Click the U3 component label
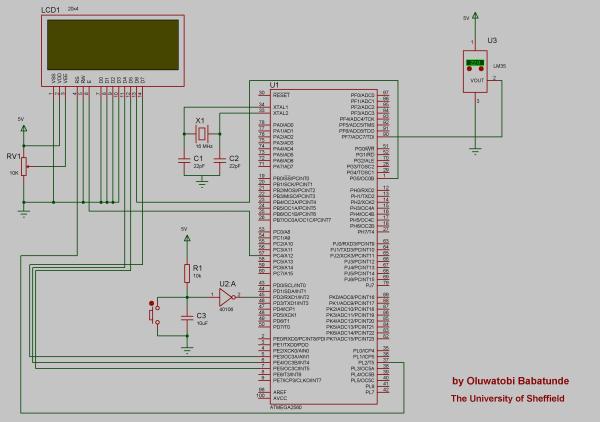 pyautogui.click(x=492, y=41)
